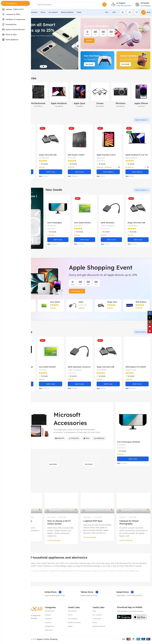Click the Pinterest social icon
This screenshot has height=644, width=152.
[150, 331]
